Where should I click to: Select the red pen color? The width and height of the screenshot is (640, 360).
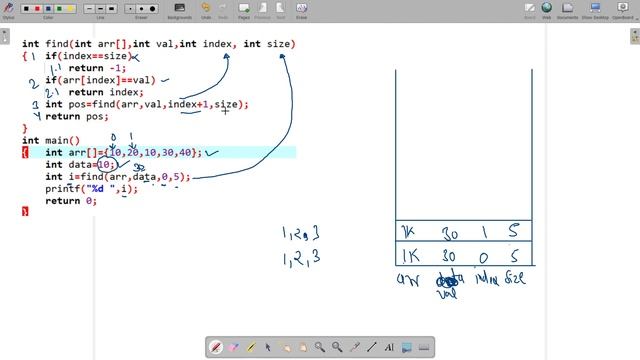[38, 9]
